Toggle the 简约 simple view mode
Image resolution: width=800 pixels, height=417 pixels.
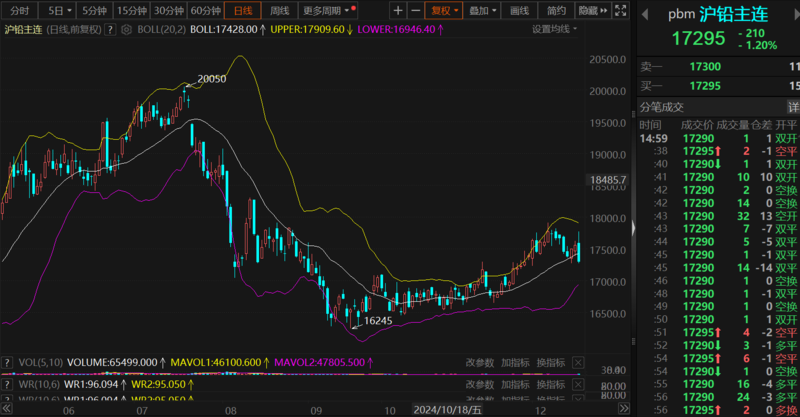(555, 10)
